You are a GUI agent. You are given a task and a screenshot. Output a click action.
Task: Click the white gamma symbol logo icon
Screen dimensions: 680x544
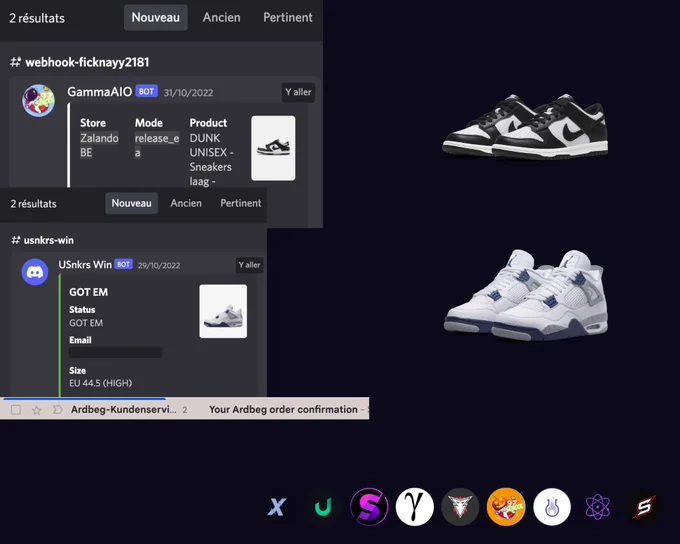click(415, 506)
